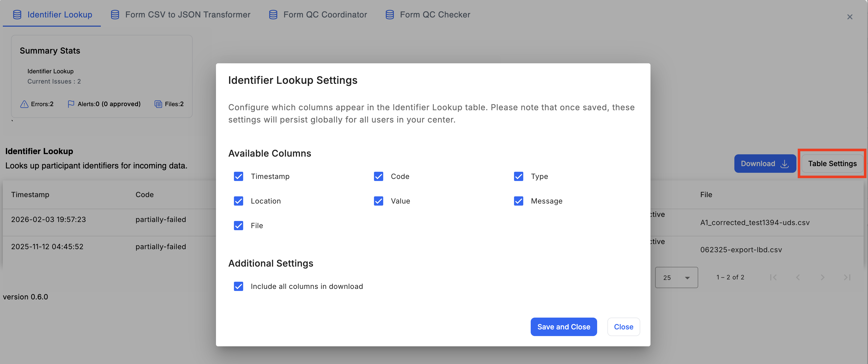Image resolution: width=868 pixels, height=364 pixels.
Task: Toggle the Type column checkbox
Action: (x=519, y=176)
